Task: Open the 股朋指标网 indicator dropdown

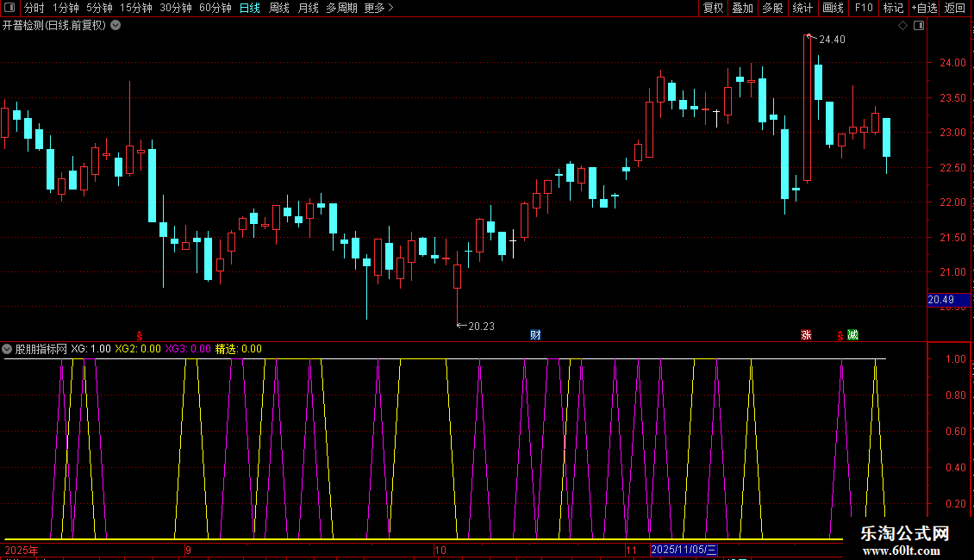Action: coord(7,349)
